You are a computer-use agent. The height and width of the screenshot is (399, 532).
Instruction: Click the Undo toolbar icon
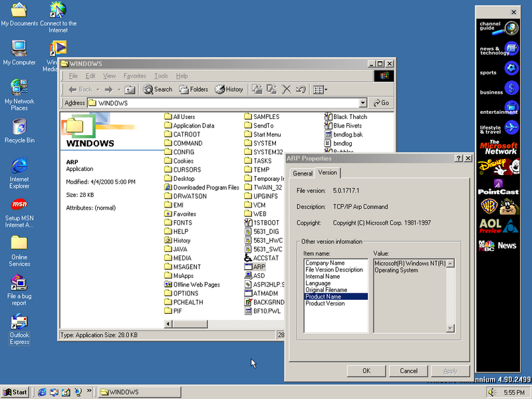[301, 89]
